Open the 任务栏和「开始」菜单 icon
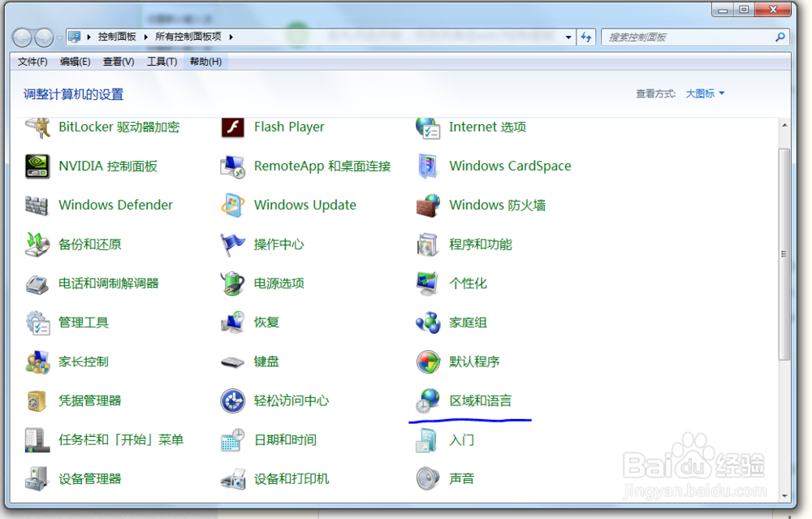The height and width of the screenshot is (519, 812). point(38,440)
